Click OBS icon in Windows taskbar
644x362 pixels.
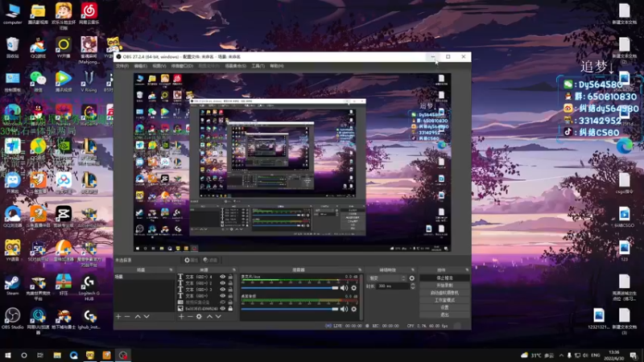click(123, 355)
